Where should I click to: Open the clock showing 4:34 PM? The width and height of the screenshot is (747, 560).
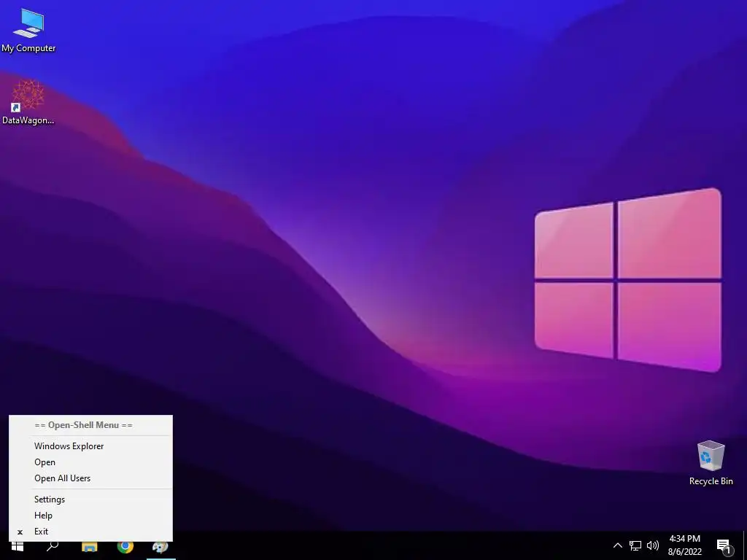[684, 545]
